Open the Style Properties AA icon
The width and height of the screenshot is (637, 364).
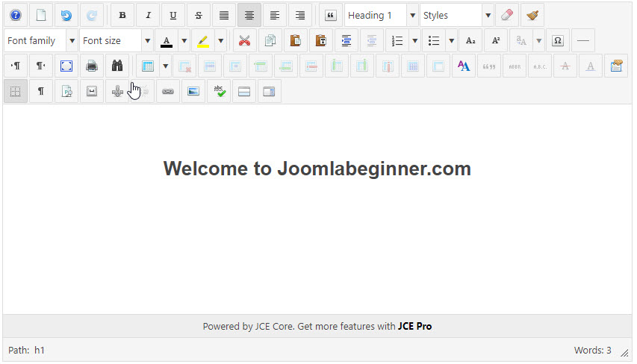(x=464, y=66)
